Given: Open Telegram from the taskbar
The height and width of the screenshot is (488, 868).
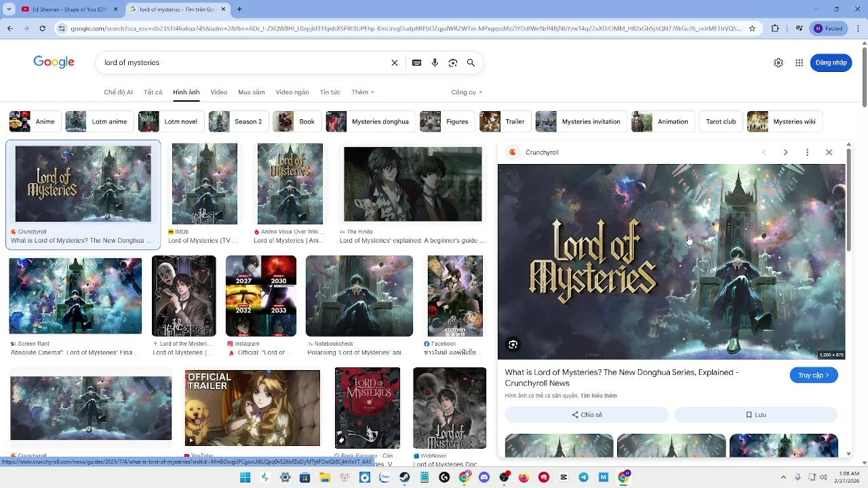Looking at the screenshot, I should (584, 477).
